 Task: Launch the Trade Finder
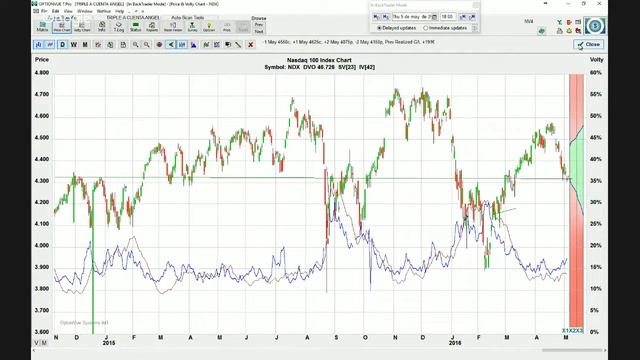pyautogui.click(x=173, y=27)
